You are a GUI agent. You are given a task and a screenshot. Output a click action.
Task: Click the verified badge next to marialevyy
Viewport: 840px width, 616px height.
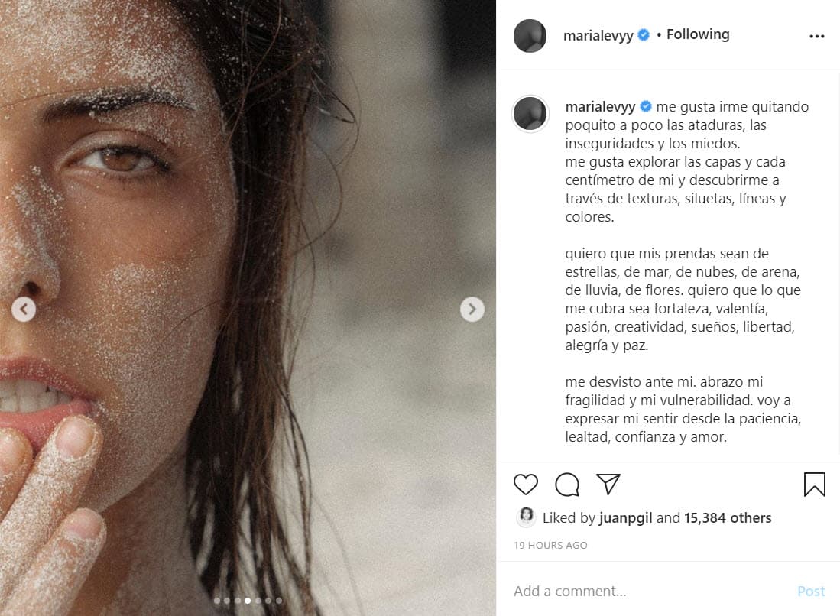click(643, 34)
